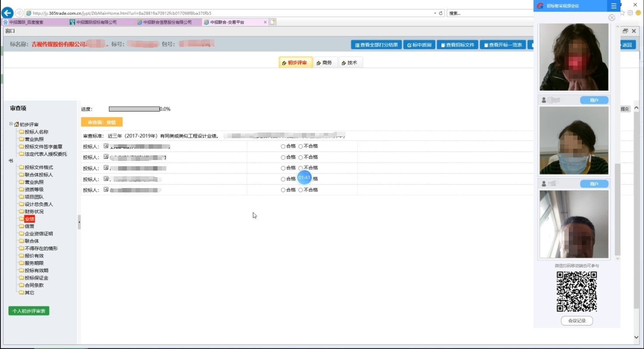Viewport: 644px width, 349px height.
Task: Switch to the 技术 tab
Action: pos(350,63)
